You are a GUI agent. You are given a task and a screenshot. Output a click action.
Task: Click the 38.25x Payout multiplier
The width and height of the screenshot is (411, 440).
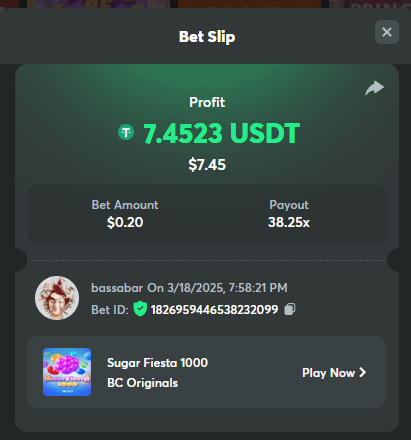click(x=289, y=222)
